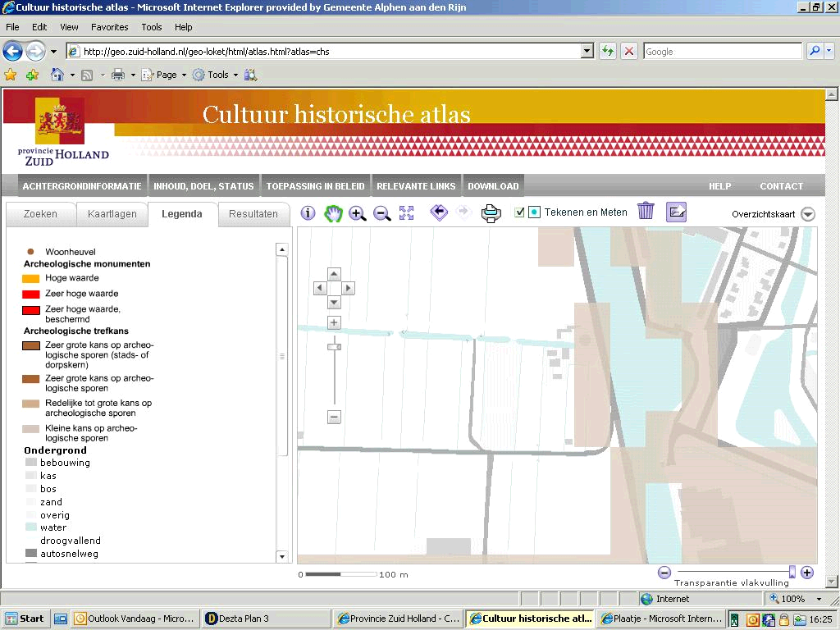The image size is (840, 630).
Task: Switch to the Resultaten tab
Action: coord(253,214)
